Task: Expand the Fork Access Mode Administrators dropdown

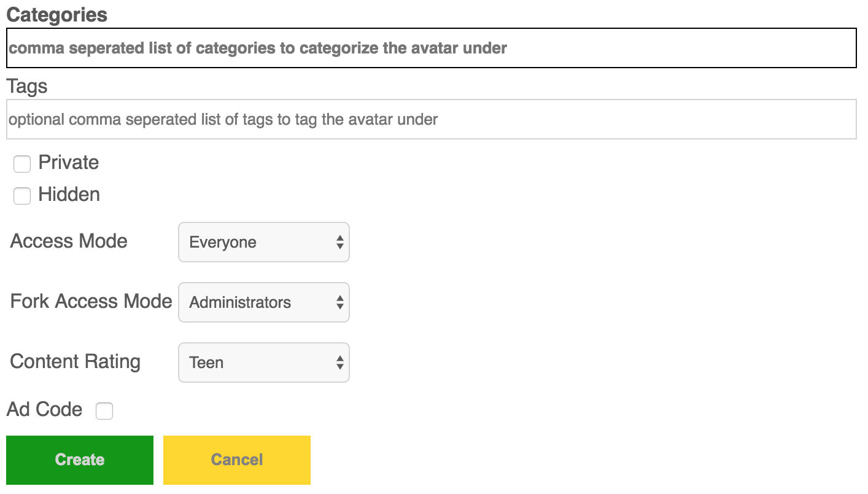Action: (x=264, y=302)
